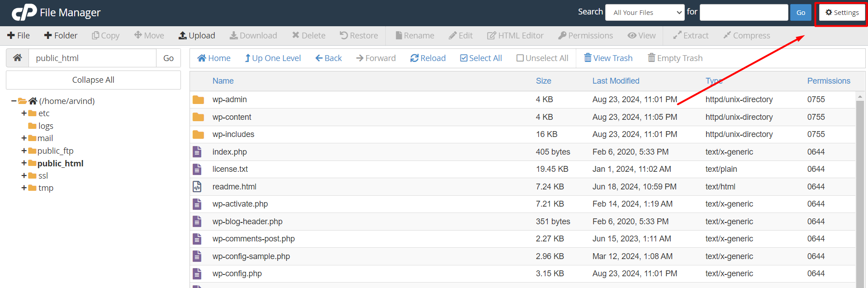Viewport: 868px width, 288px height.
Task: Click the Edit toolbar button
Action: pyautogui.click(x=460, y=35)
